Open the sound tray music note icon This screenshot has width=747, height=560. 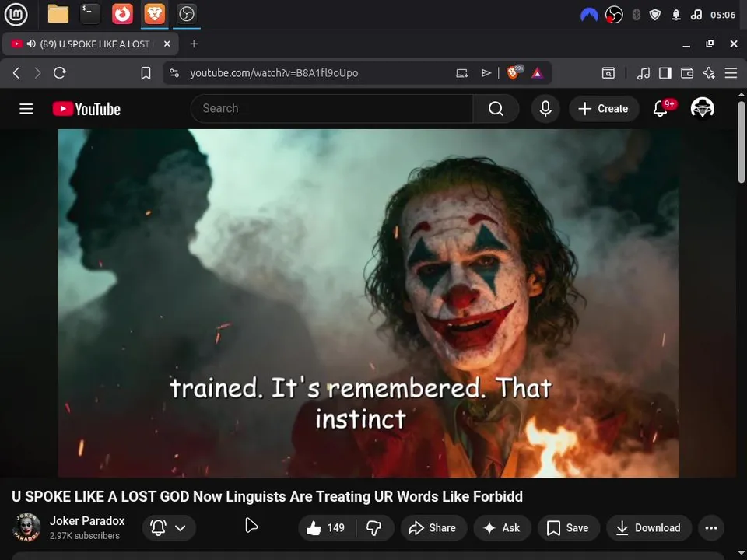coord(696,15)
